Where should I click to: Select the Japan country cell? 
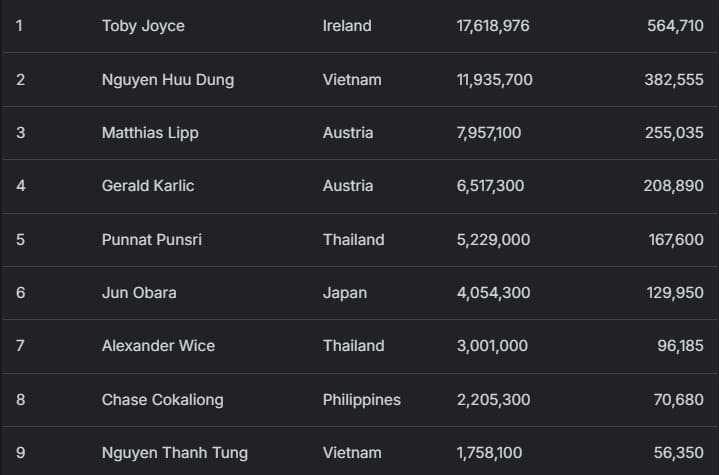345,293
